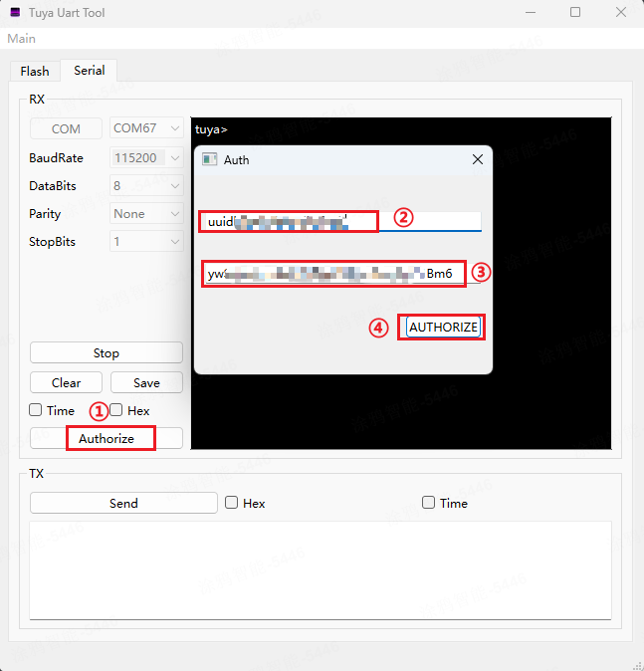The image size is (644, 671).
Task: Click the tuya> prompt in serial console
Action: click(x=211, y=129)
